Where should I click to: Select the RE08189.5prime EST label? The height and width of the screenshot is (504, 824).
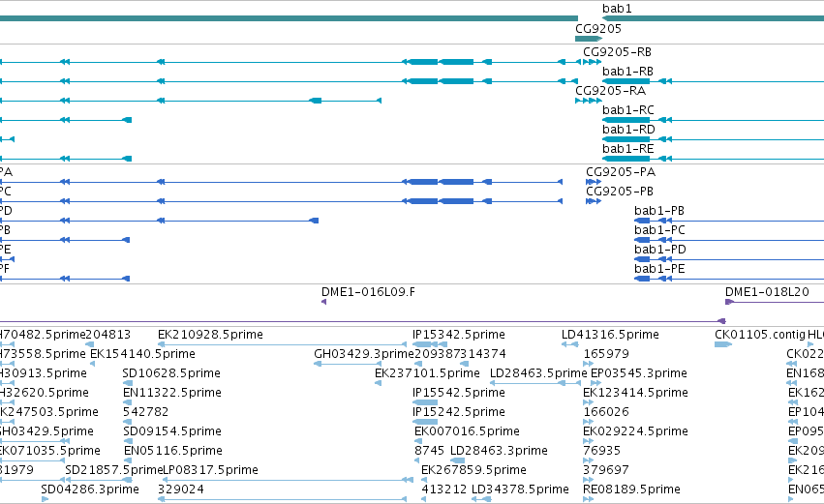click(x=631, y=490)
